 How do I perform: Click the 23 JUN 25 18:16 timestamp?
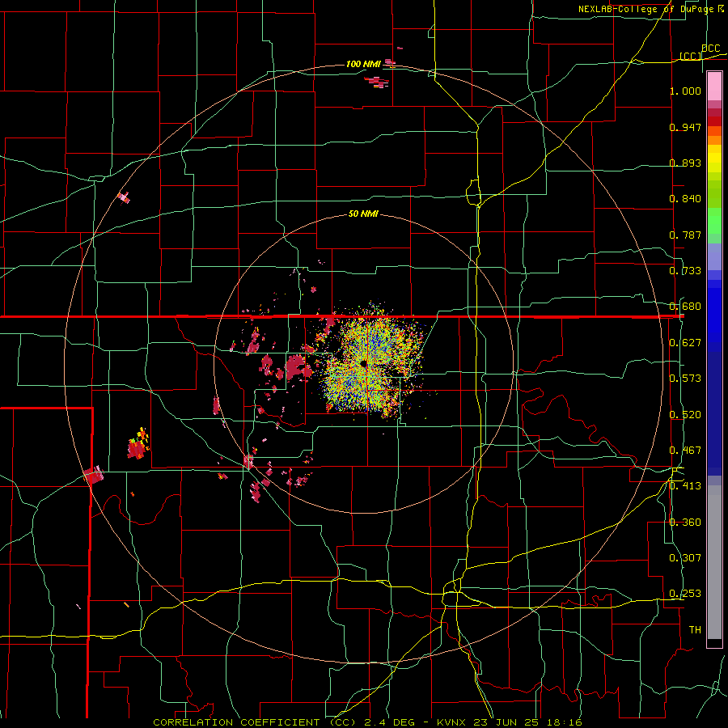pyautogui.click(x=528, y=722)
